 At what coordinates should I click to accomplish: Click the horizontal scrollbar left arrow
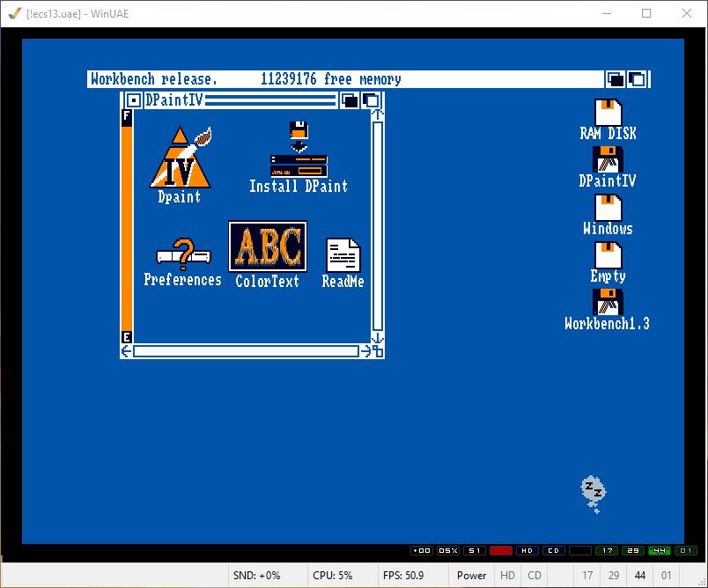(127, 351)
